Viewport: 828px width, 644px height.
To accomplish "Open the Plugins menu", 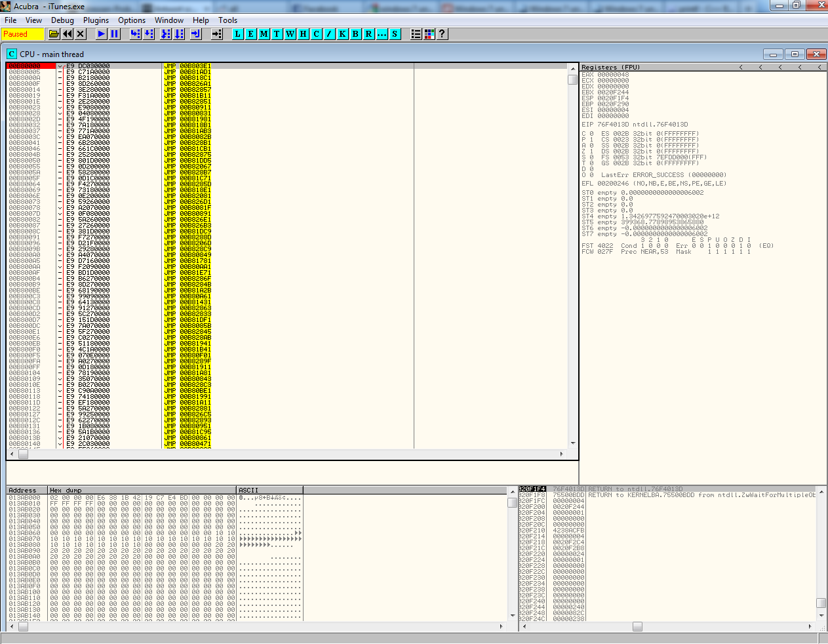I will click(96, 20).
